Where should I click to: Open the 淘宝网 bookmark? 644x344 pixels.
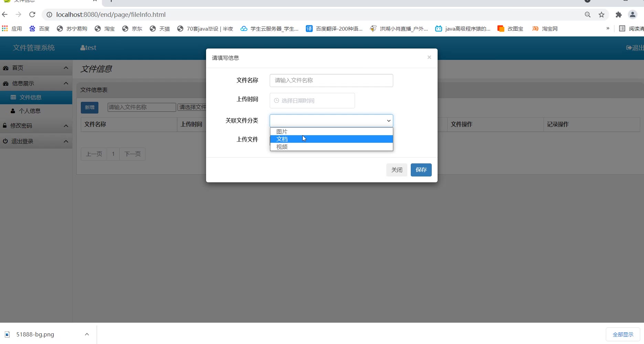point(545,29)
